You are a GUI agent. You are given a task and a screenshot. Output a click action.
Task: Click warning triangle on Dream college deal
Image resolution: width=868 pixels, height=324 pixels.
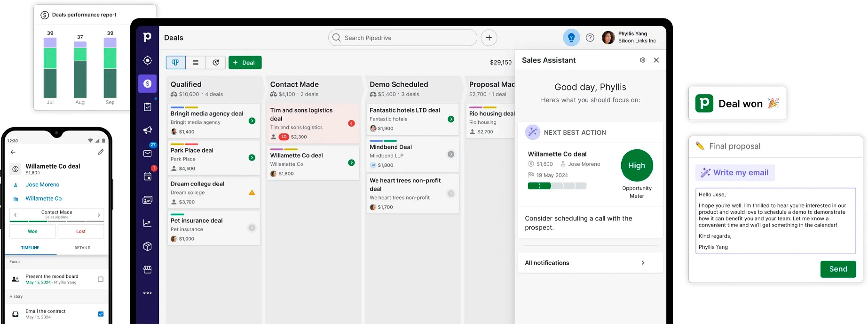tap(252, 193)
